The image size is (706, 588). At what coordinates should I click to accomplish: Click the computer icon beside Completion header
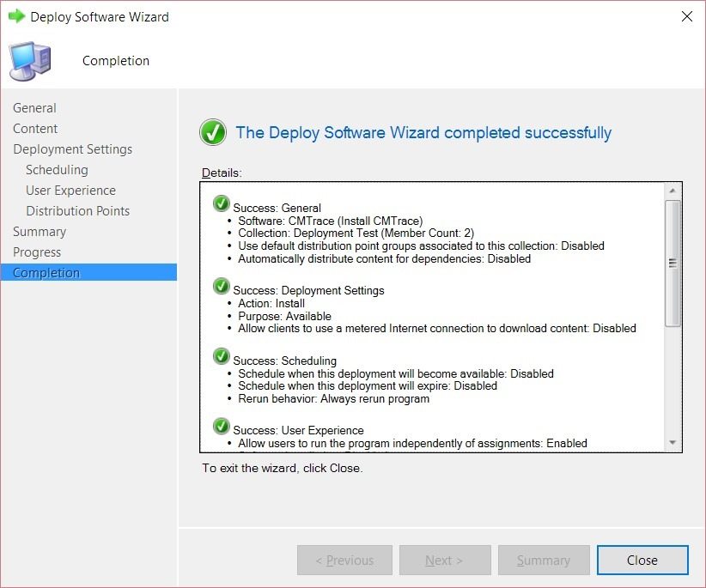pyautogui.click(x=30, y=61)
